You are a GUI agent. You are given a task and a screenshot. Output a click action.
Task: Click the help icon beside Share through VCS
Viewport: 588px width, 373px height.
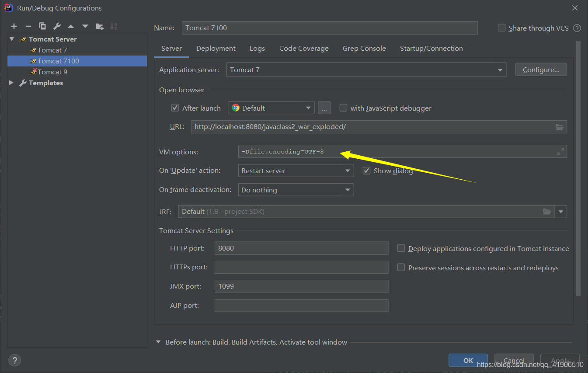pos(577,28)
